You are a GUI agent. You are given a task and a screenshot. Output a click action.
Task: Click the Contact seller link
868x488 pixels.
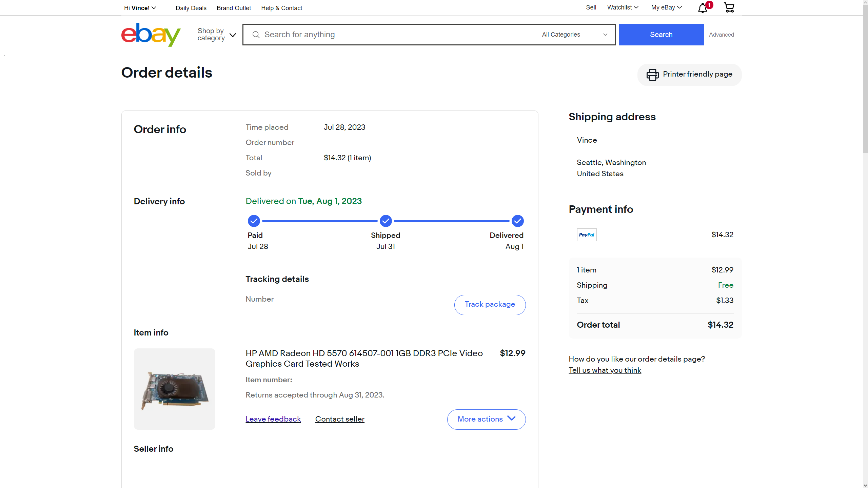click(340, 419)
